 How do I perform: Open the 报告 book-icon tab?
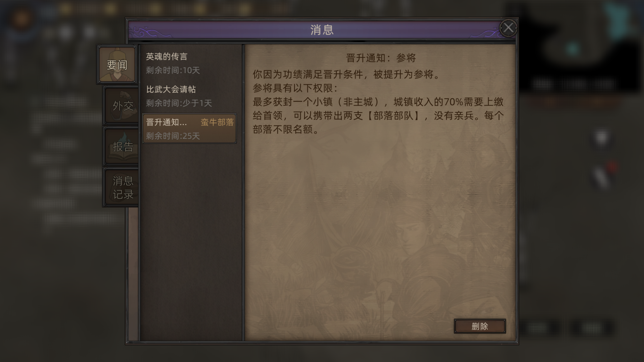click(122, 146)
